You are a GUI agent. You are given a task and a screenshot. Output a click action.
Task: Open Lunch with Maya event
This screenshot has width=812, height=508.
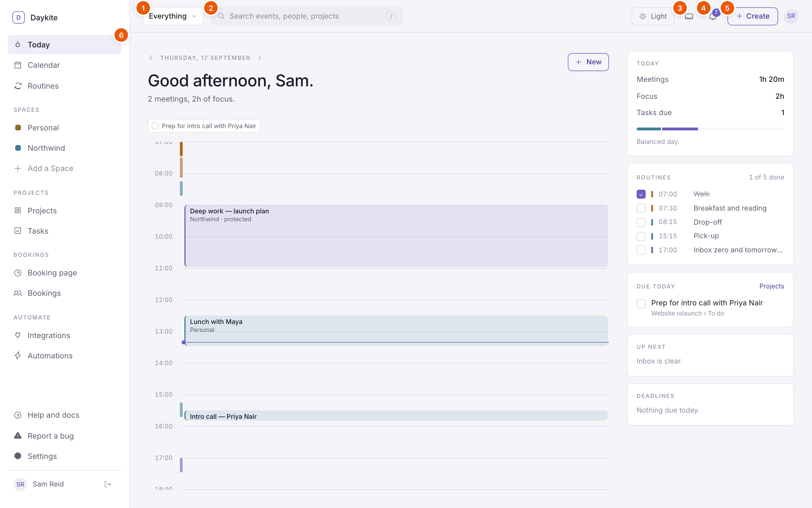[396, 330]
